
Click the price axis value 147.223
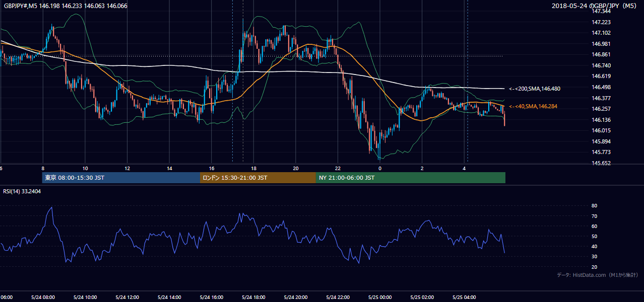pyautogui.click(x=601, y=22)
